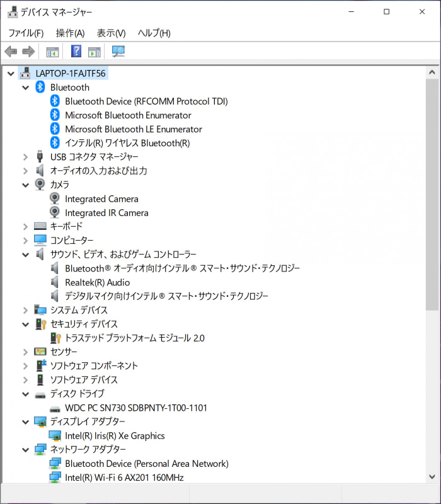This screenshot has width=441, height=504.
Task: Click the scan for hardware changes monitor icon
Action: [x=118, y=51]
